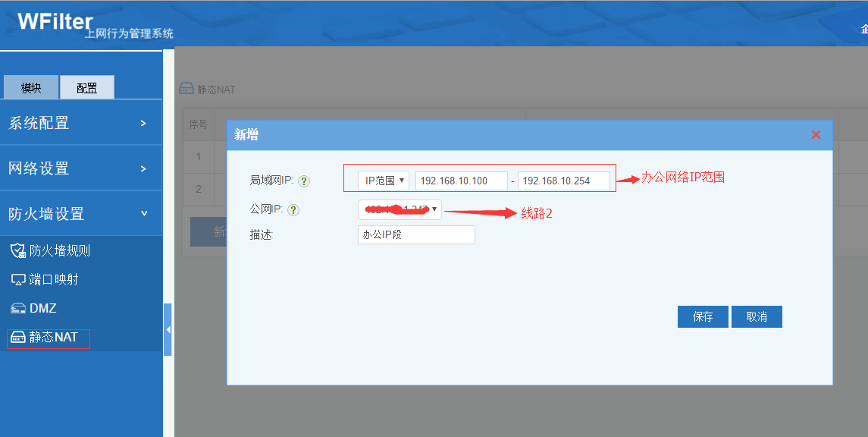The image size is (868, 437).
Task: Click help icon beside 局域网IP label
Action: (304, 181)
